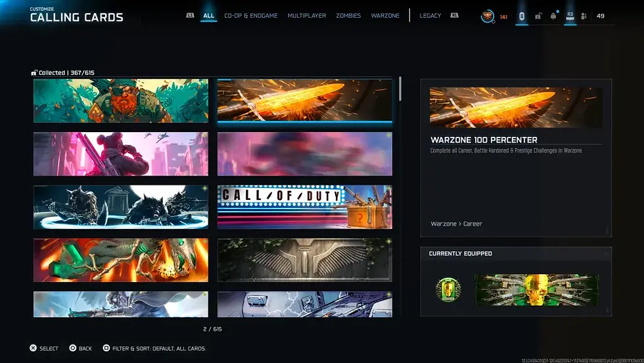The width and height of the screenshot is (644, 363).
Task: Click the Warzone 100 Percenter preview image
Action: pyautogui.click(x=516, y=107)
